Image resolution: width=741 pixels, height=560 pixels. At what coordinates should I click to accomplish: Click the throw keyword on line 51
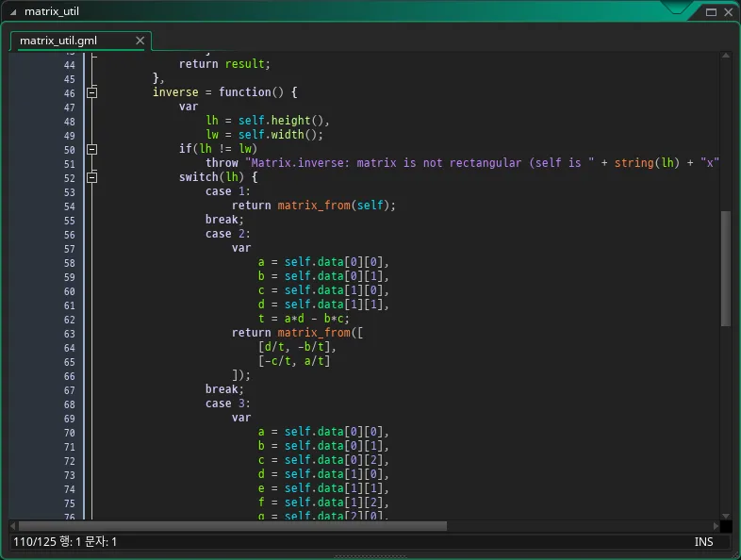pyautogui.click(x=222, y=163)
